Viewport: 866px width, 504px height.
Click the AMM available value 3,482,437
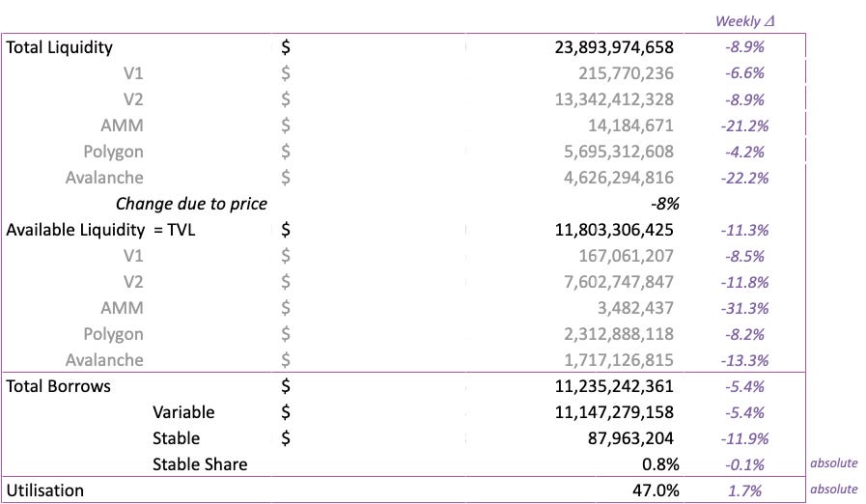(x=633, y=308)
